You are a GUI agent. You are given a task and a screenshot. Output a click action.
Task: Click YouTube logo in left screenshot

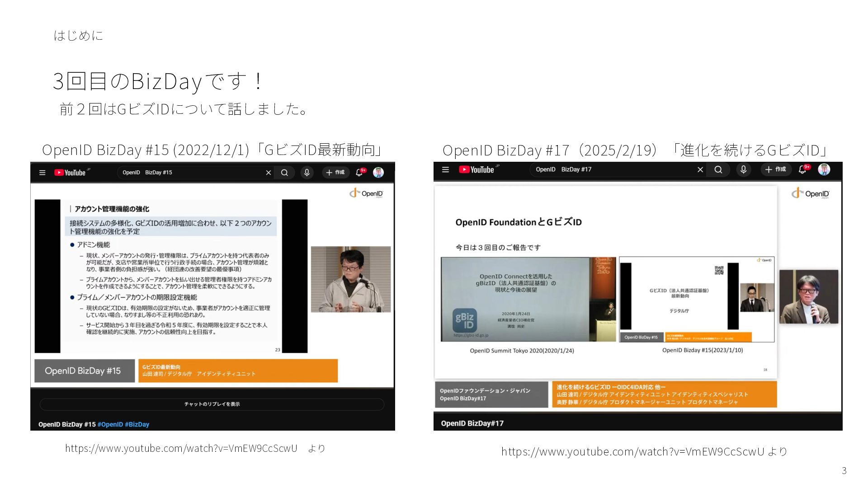pos(71,173)
